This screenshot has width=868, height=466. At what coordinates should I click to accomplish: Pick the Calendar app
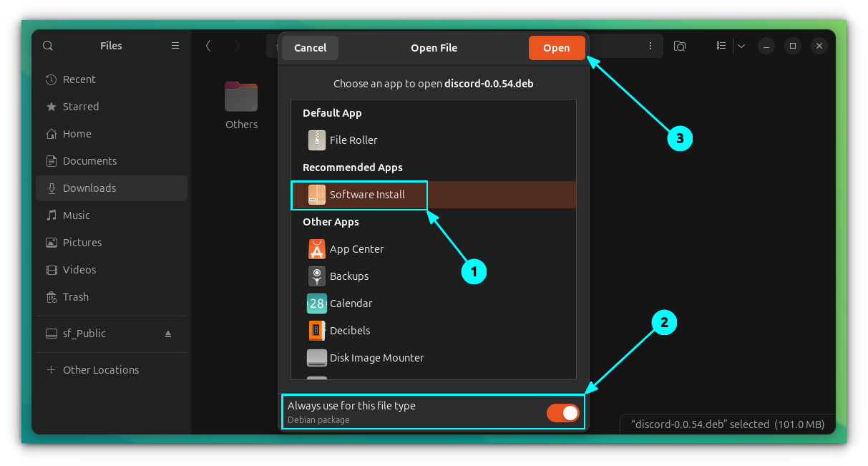point(351,303)
